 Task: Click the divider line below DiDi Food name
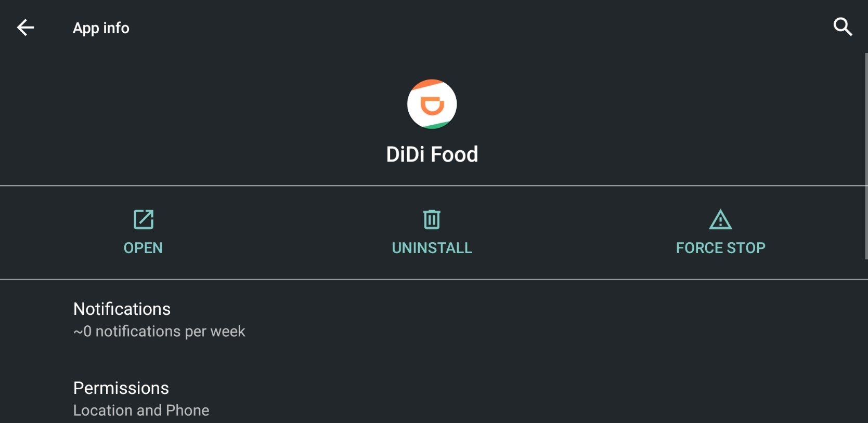(x=434, y=186)
